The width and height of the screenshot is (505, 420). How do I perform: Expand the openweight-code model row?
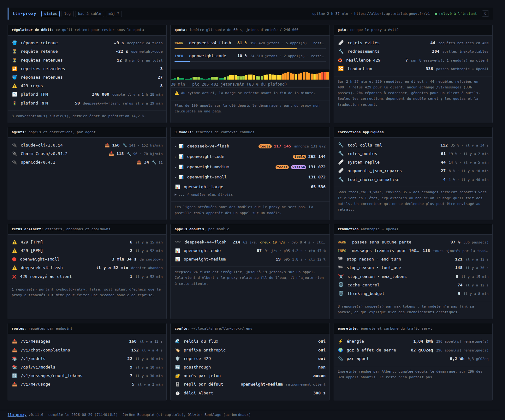[x=250, y=157]
